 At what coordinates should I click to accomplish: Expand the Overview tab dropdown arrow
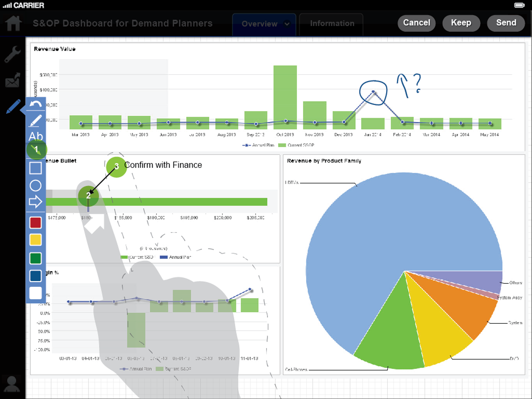[287, 24]
